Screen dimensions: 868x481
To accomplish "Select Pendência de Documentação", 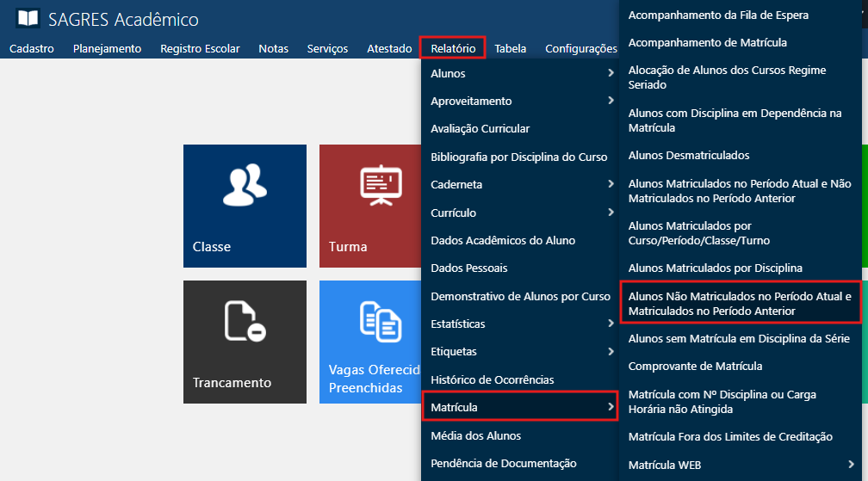I will click(504, 463).
